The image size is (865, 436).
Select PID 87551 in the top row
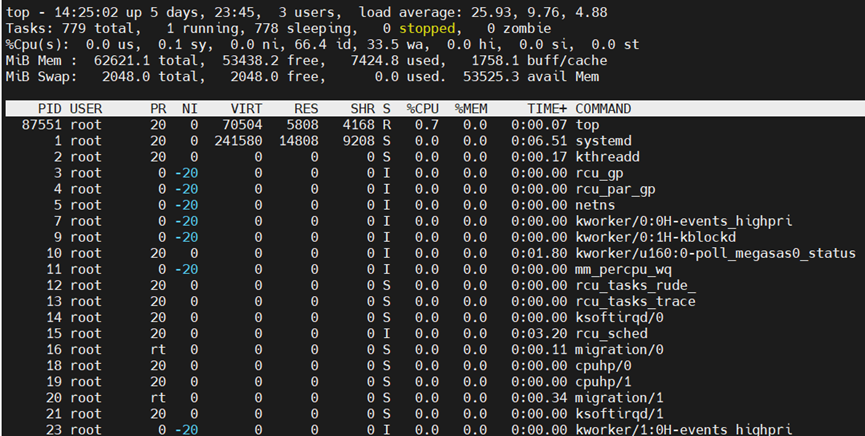[x=42, y=125]
